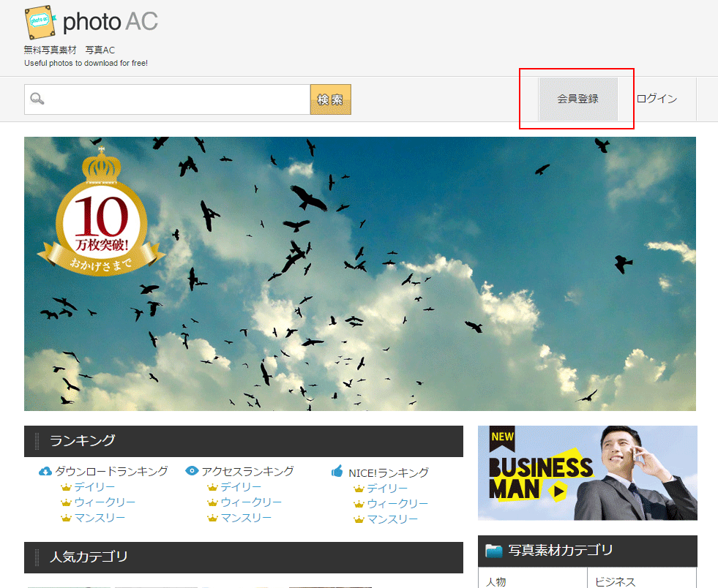Open access ranking マンスリー link

click(x=247, y=518)
